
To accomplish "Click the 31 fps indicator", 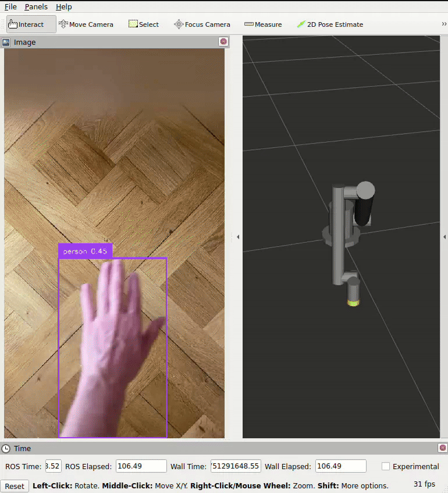I will [x=424, y=484].
